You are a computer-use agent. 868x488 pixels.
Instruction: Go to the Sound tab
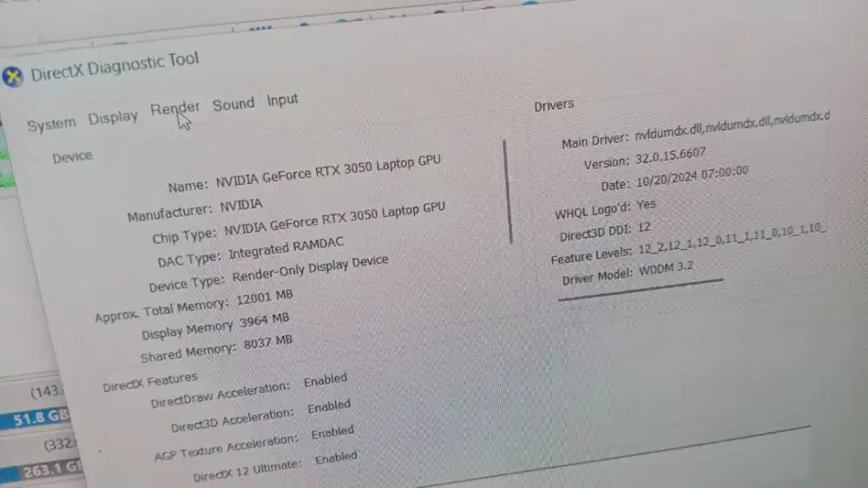pyautogui.click(x=233, y=104)
